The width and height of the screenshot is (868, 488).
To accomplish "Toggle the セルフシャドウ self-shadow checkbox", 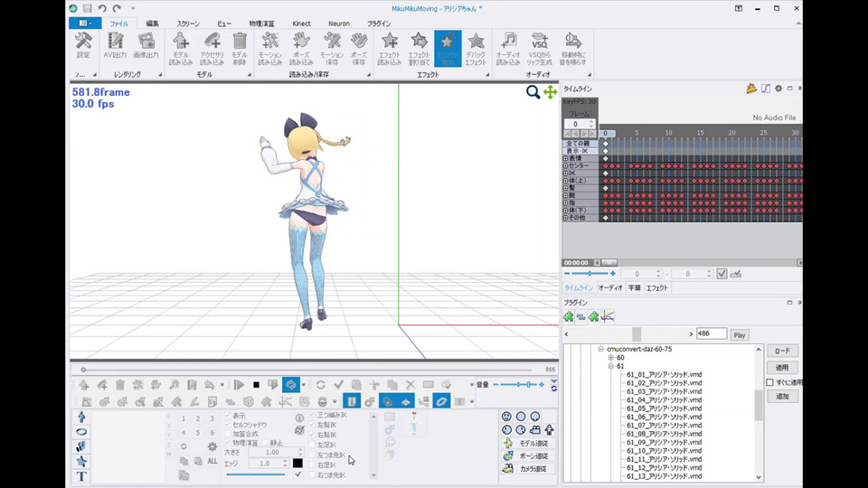I will (x=228, y=425).
